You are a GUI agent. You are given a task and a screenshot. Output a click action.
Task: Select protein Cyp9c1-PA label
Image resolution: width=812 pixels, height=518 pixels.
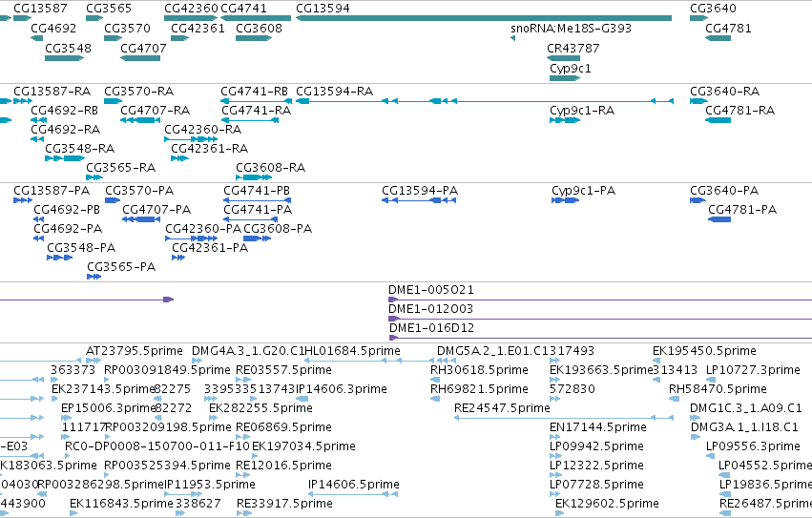tap(584, 191)
